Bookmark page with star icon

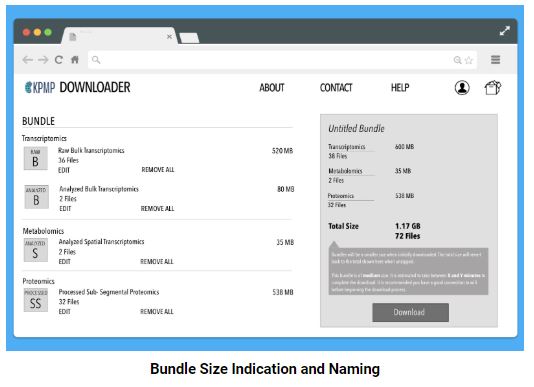(x=469, y=60)
